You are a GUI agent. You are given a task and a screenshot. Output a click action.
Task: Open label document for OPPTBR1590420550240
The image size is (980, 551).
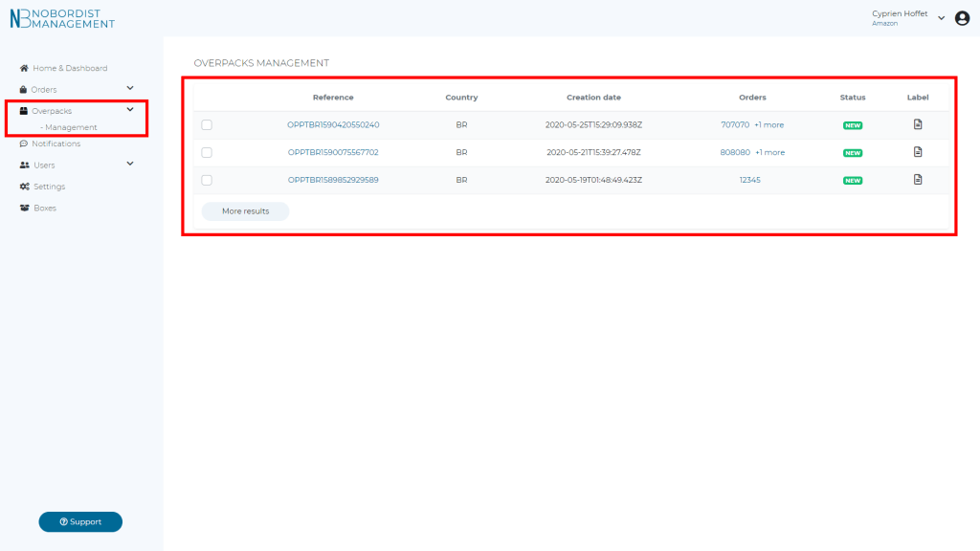(918, 124)
